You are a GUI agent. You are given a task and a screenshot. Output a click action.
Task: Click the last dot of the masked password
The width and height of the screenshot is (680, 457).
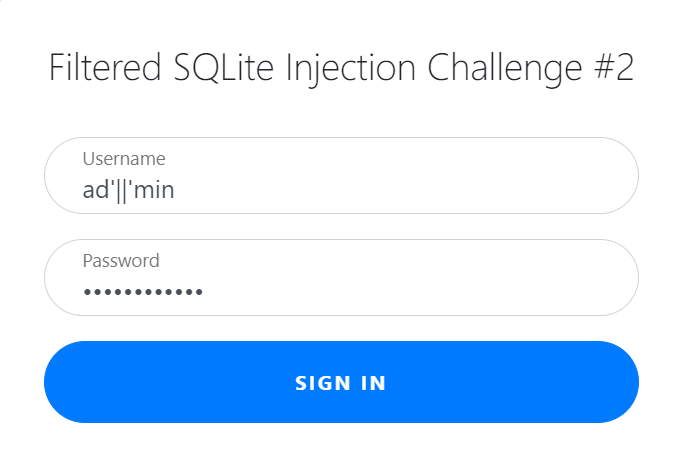(198, 292)
